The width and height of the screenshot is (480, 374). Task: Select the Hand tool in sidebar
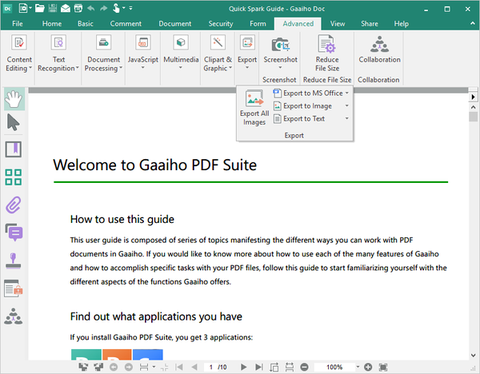pos(14,99)
